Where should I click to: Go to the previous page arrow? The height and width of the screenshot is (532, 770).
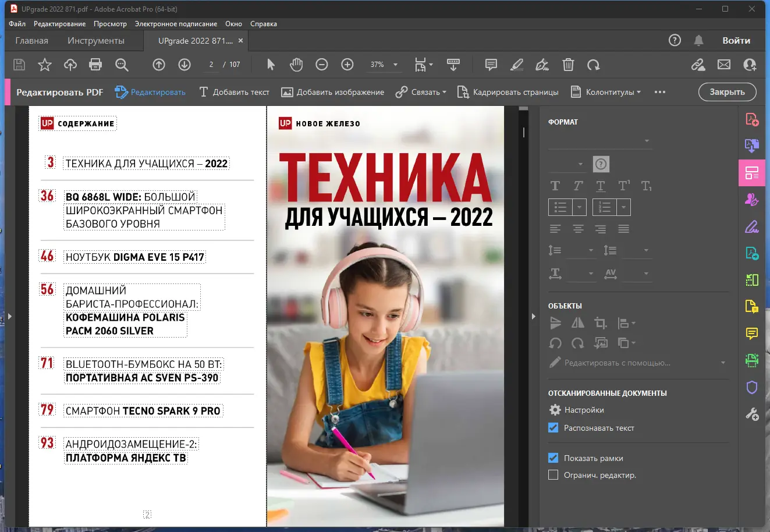click(x=159, y=65)
